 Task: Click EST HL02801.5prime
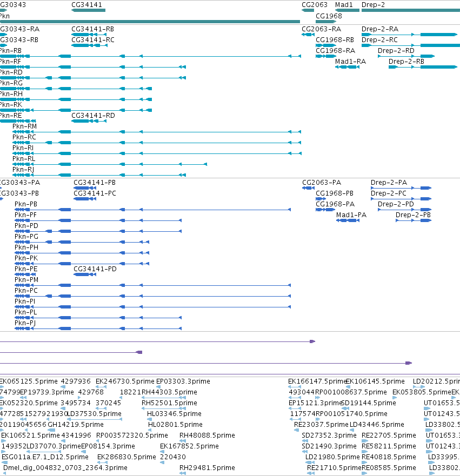pos(175,425)
